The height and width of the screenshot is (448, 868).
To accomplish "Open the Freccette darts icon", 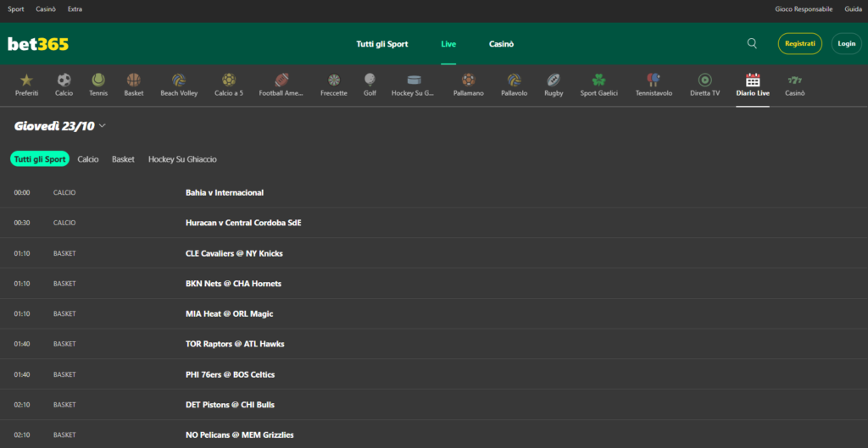I will coord(333,80).
